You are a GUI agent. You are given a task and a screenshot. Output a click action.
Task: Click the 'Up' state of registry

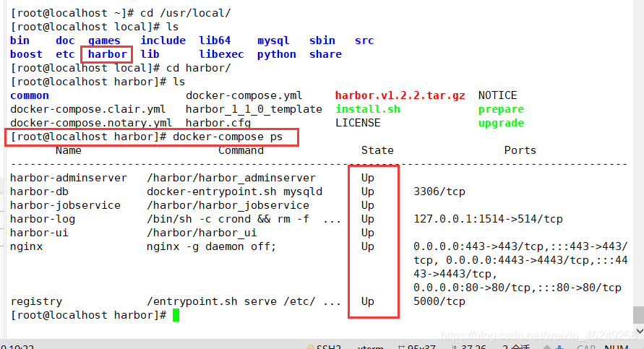[x=368, y=301]
